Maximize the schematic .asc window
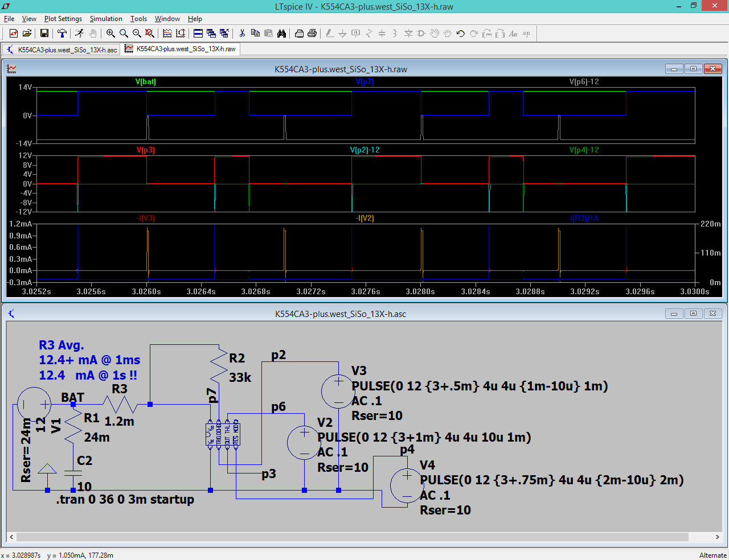 point(693,314)
